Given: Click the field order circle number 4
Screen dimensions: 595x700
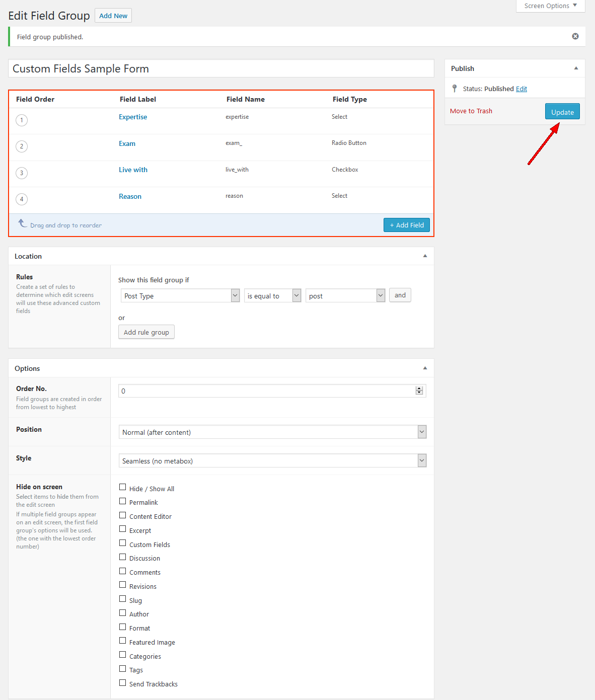Looking at the screenshot, I should click(x=22, y=199).
